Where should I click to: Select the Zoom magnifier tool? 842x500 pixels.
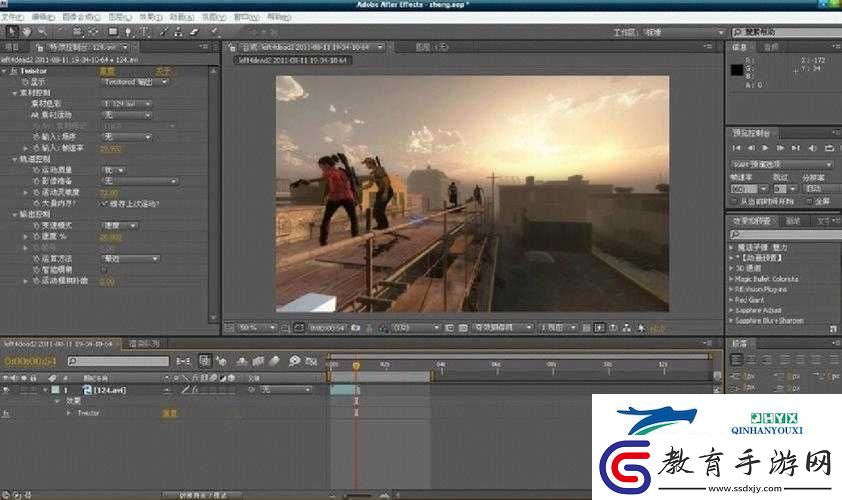(x=42, y=32)
